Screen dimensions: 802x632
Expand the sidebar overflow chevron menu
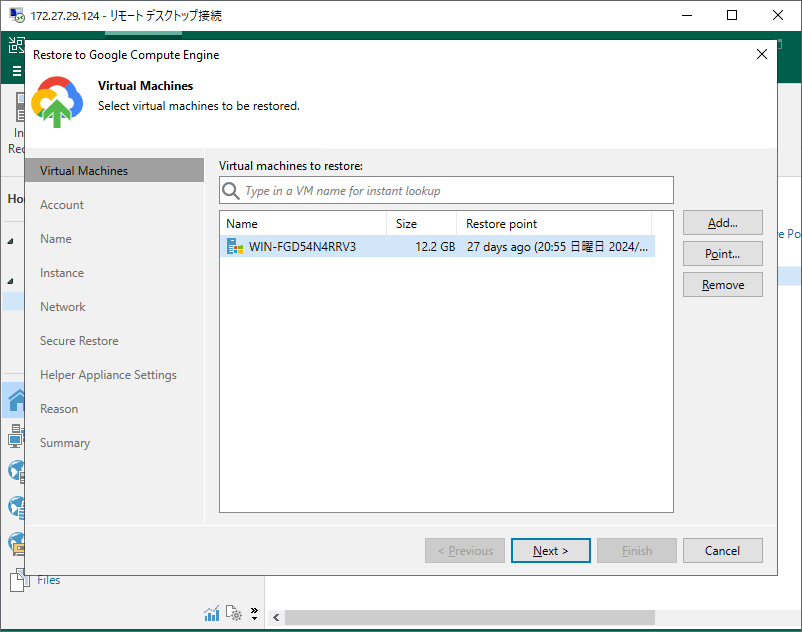pos(254,613)
